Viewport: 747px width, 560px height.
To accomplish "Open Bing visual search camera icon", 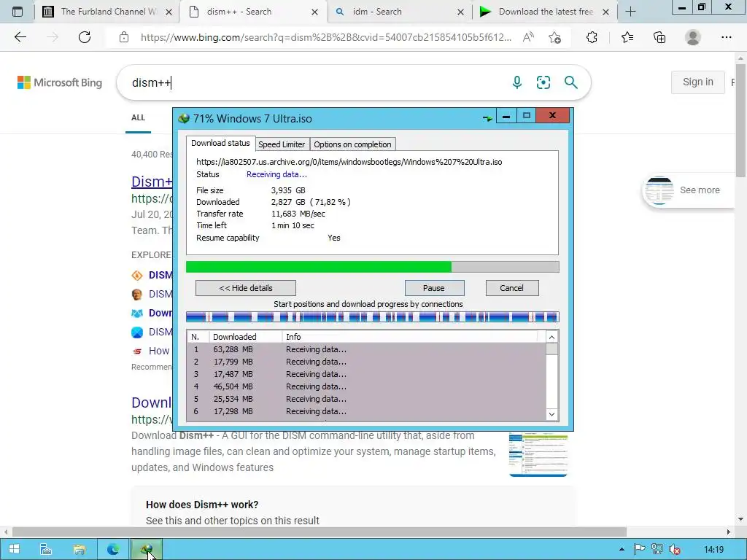I will (543, 82).
